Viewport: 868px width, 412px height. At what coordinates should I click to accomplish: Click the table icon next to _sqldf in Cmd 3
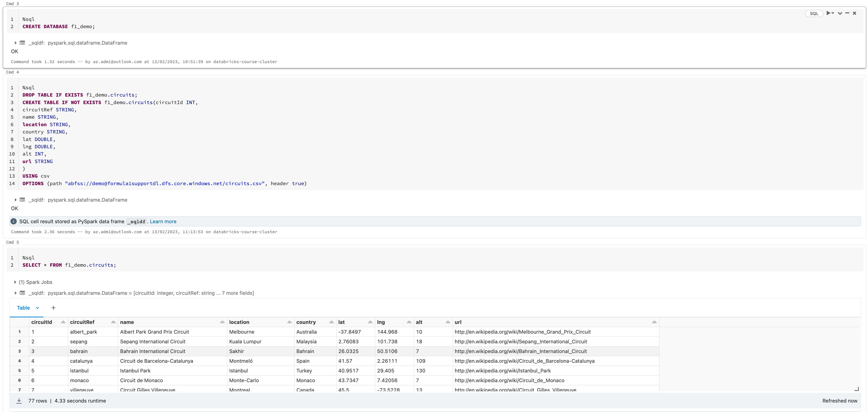pos(22,43)
